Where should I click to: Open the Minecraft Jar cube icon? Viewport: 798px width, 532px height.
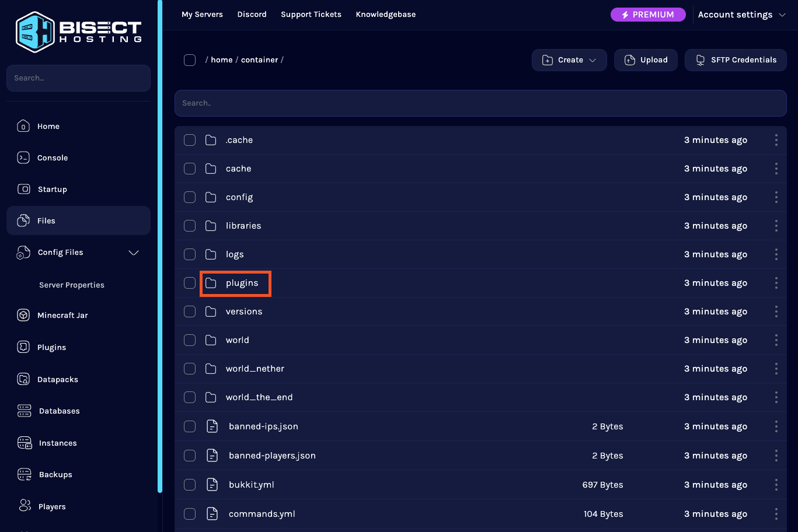(23, 315)
